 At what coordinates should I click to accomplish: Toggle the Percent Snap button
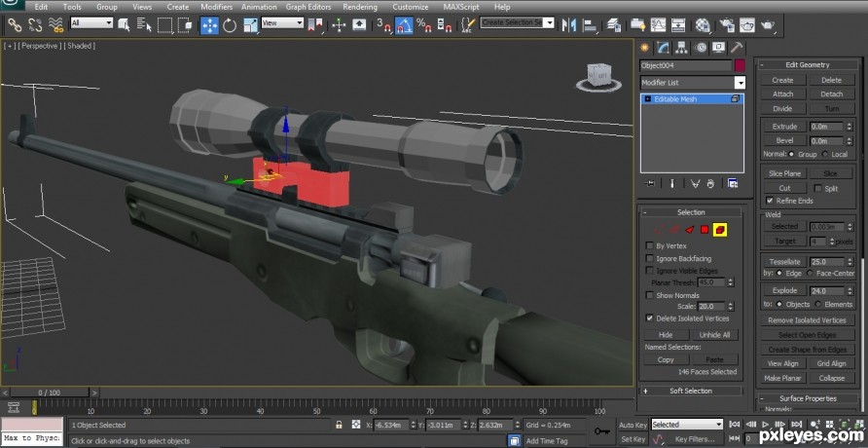tap(424, 24)
